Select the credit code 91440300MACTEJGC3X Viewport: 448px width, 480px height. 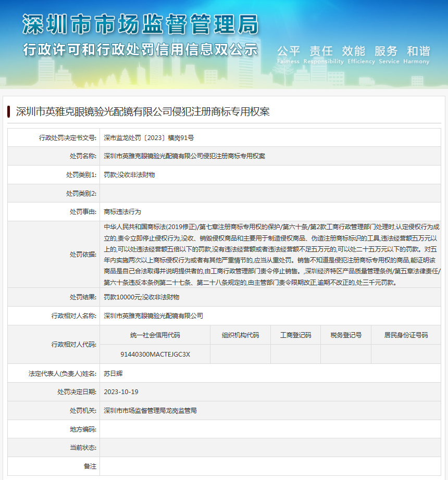coord(155,355)
